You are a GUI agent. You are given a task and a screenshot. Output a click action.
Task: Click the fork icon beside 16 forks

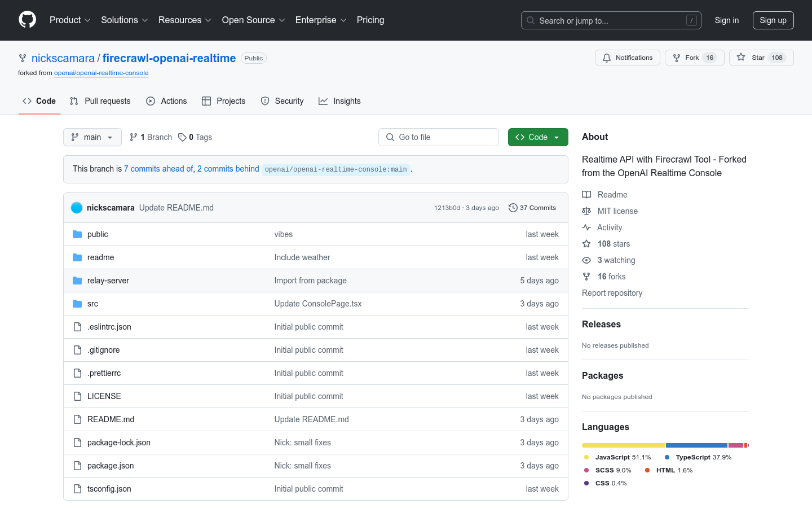pos(586,277)
